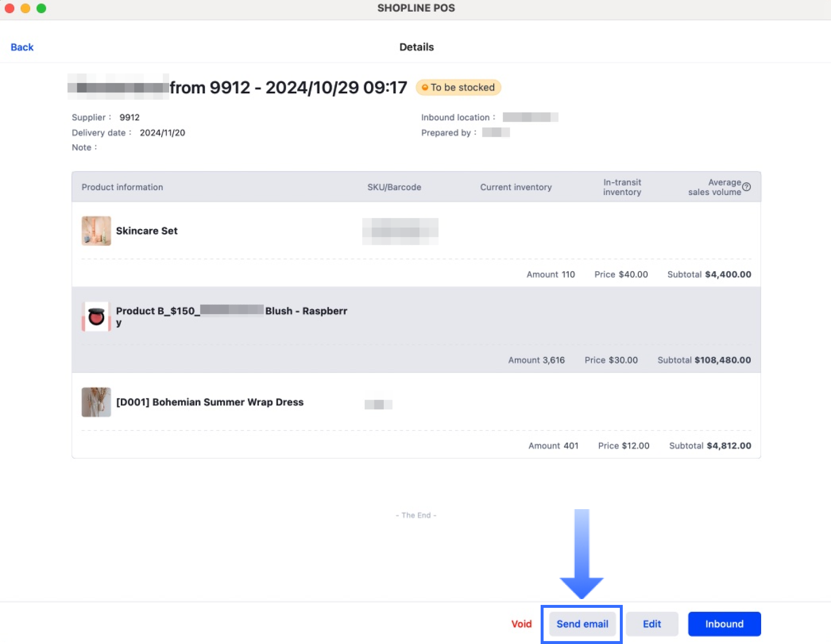Viewport: 831px width, 644px height.
Task: Click the Product information column header
Action: click(x=122, y=187)
